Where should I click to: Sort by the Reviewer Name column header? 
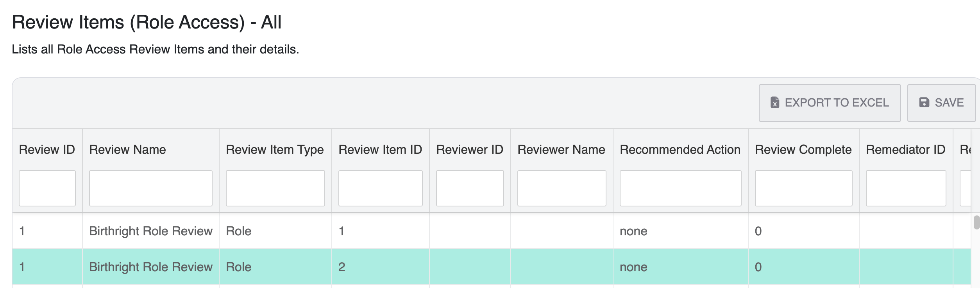coord(561,149)
